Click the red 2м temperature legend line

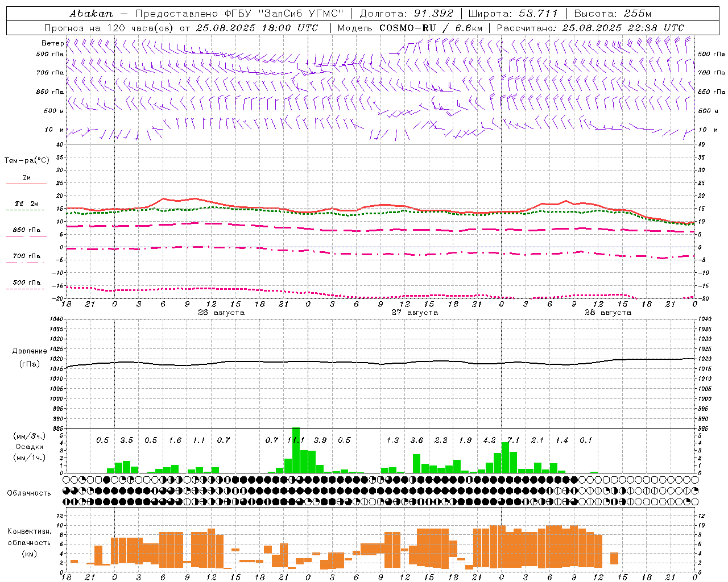pos(26,184)
